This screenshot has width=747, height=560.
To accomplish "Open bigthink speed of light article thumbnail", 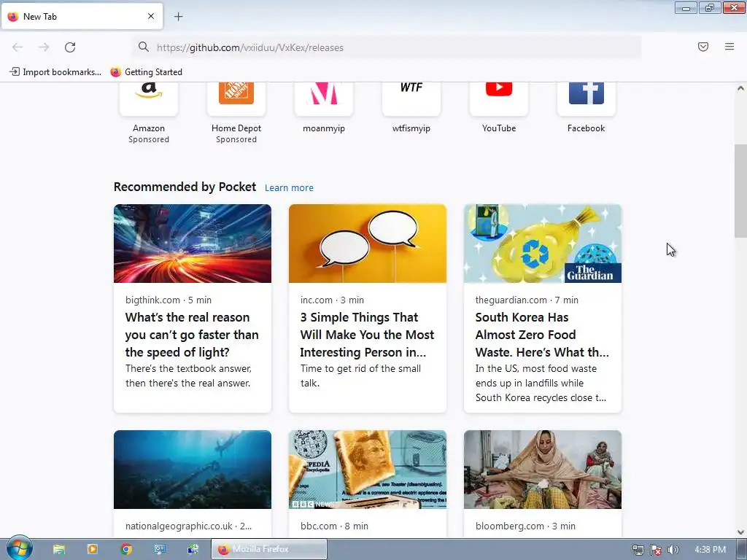I will tap(193, 244).
